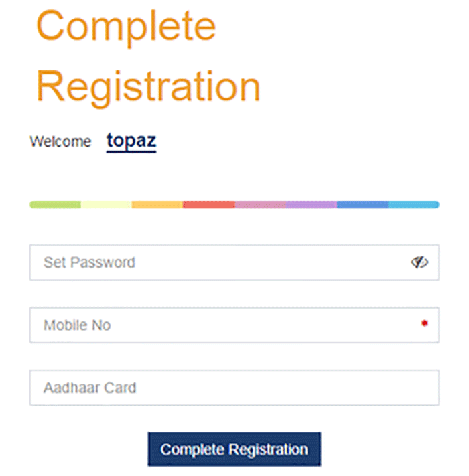Select the orange segment of the color bar

[157, 205]
